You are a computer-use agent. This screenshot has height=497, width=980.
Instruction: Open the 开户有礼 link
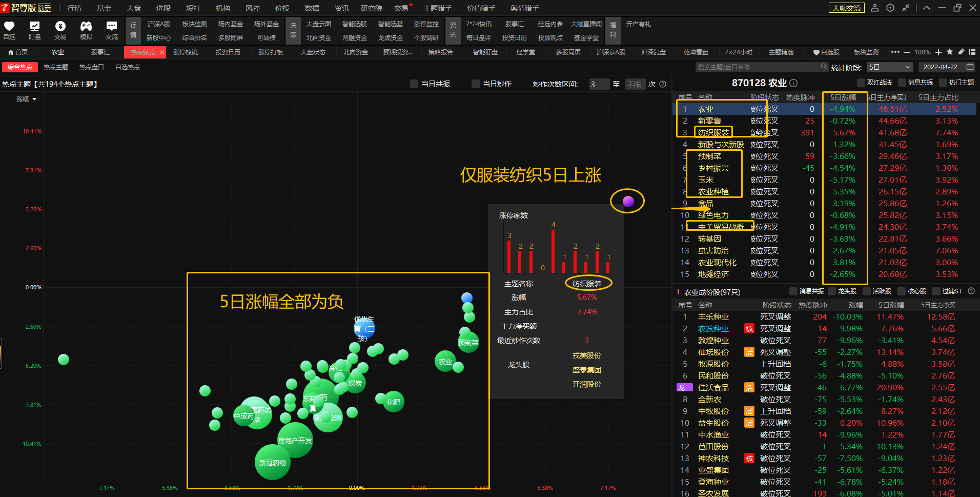[639, 24]
